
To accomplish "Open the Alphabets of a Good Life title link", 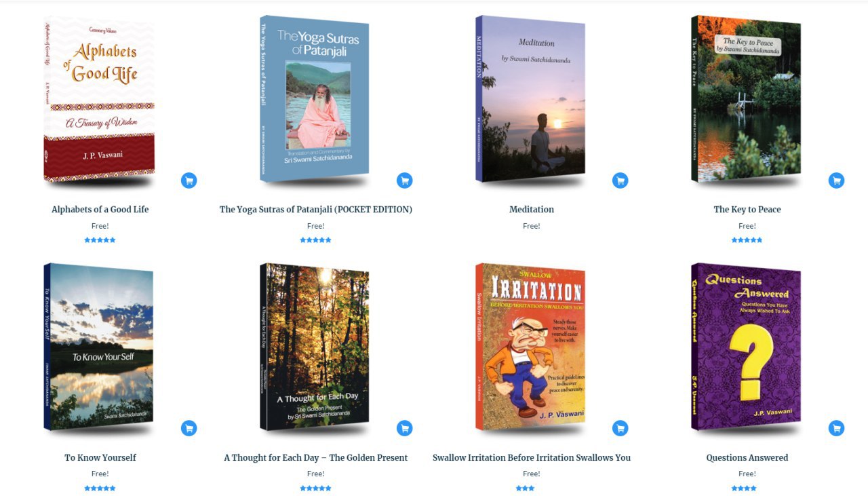I will [x=100, y=210].
